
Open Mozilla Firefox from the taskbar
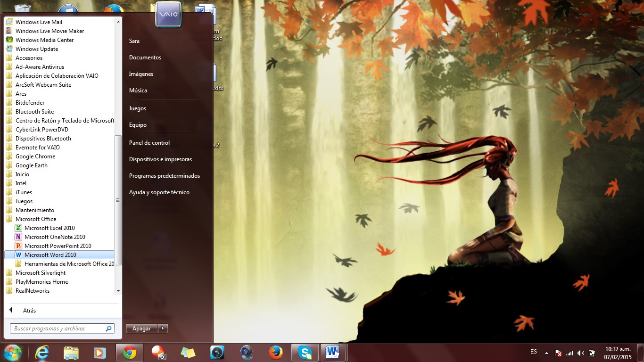[x=276, y=353]
